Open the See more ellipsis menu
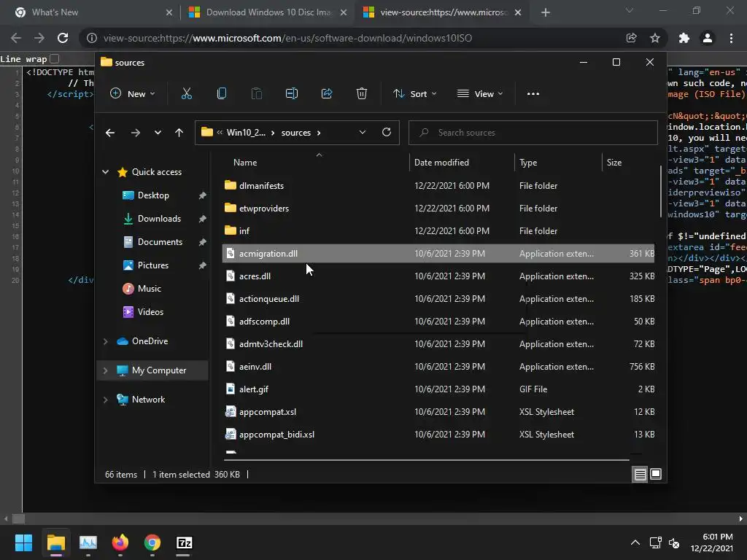Screen dimensions: 747x560 [x=533, y=94]
